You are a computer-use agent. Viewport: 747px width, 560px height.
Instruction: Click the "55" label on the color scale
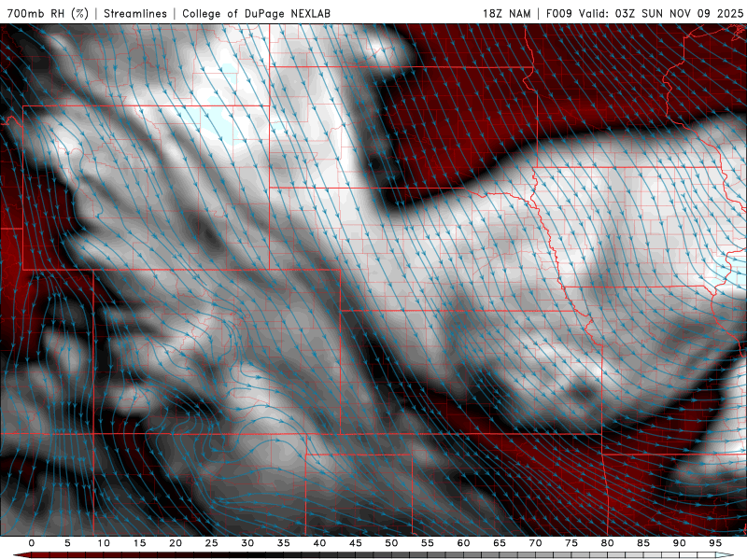point(428,543)
